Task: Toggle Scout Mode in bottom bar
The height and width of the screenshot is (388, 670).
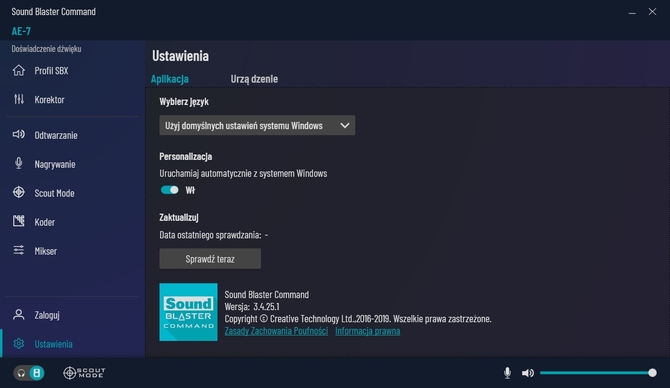Action: pyautogui.click(x=84, y=373)
